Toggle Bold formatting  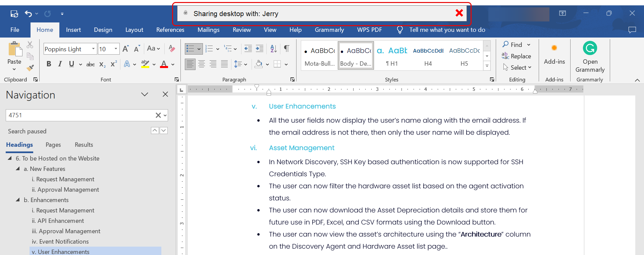click(49, 64)
